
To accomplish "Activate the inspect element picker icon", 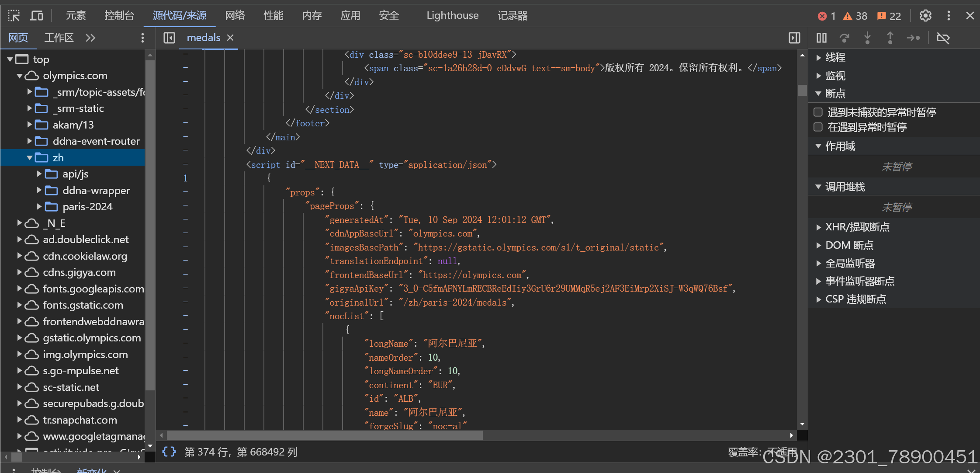I will coord(14,16).
